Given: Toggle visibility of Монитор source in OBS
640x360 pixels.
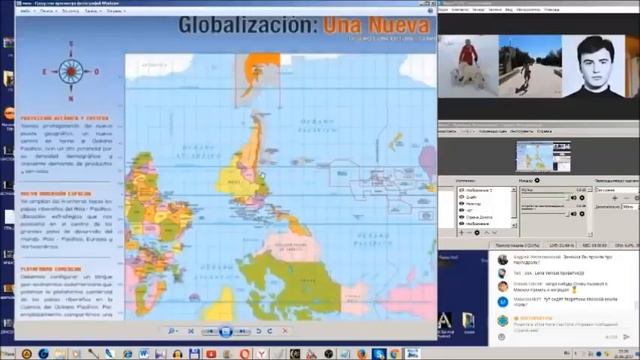Looking at the screenshot, I should click(x=462, y=203).
